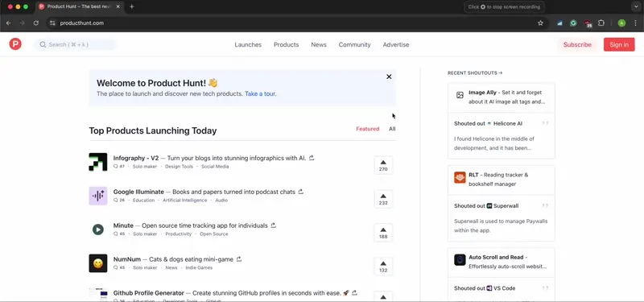Screen dimensions: 644x302
Task: Click the Chrome profile avatar
Action: point(621,23)
